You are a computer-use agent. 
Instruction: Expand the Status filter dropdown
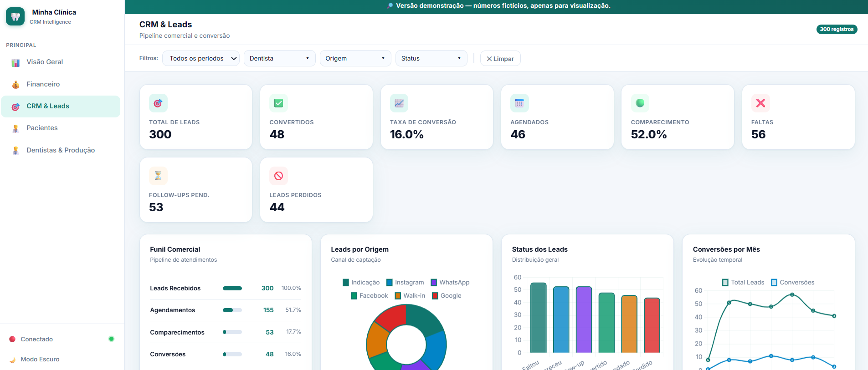[431, 58]
